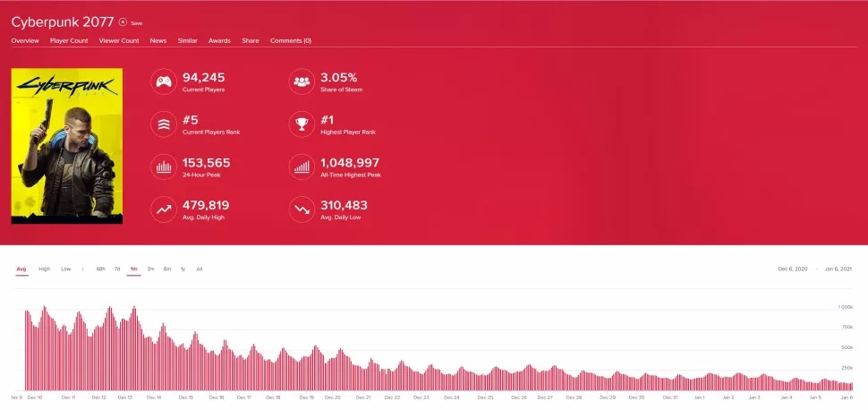868x410 pixels.
Task: Select the High chart mode
Action: 44,269
